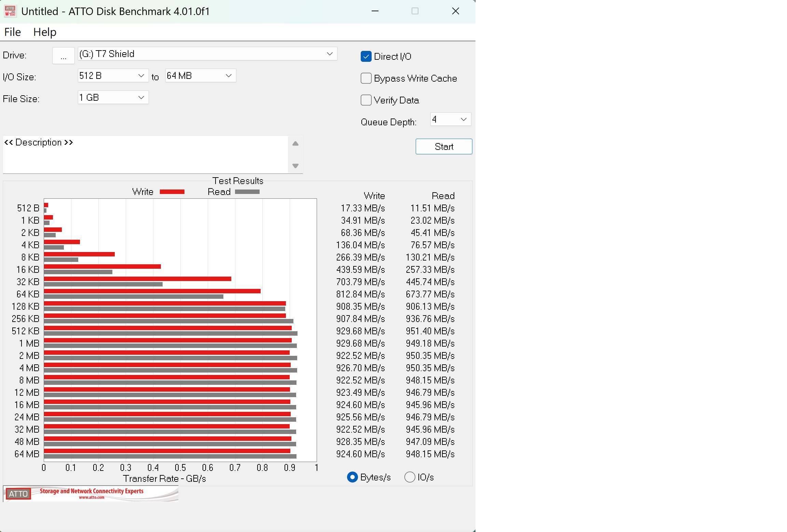Screen dimensions: 787x532
Task: Open the Queue Depth dropdown
Action: point(451,119)
